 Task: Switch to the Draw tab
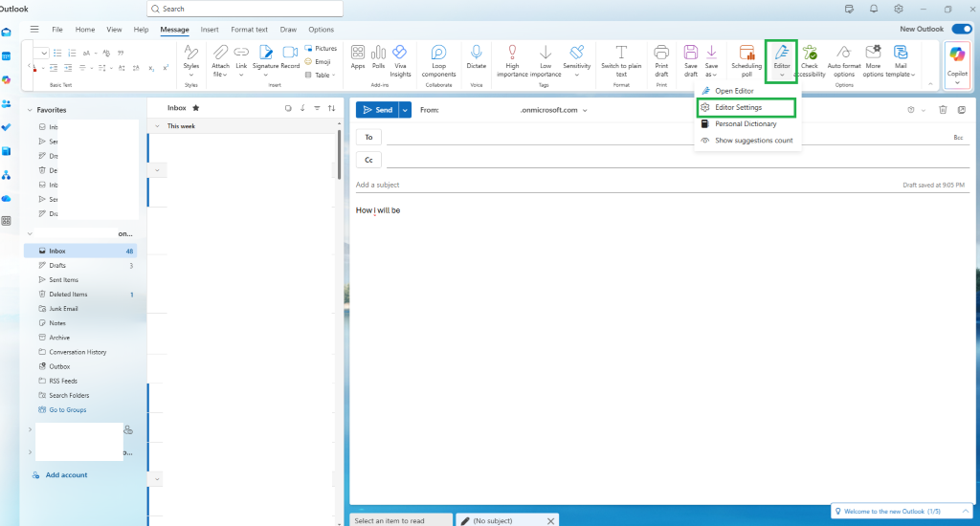tap(288, 30)
